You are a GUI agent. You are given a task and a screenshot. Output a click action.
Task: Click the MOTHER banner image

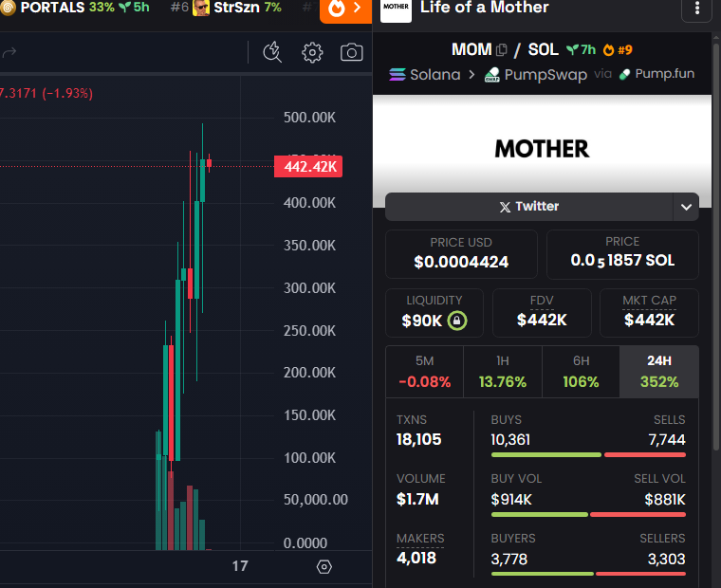tap(542, 151)
